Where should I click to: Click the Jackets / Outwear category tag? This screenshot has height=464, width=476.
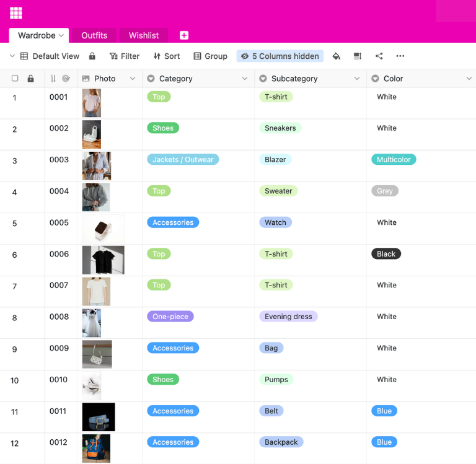tap(183, 160)
